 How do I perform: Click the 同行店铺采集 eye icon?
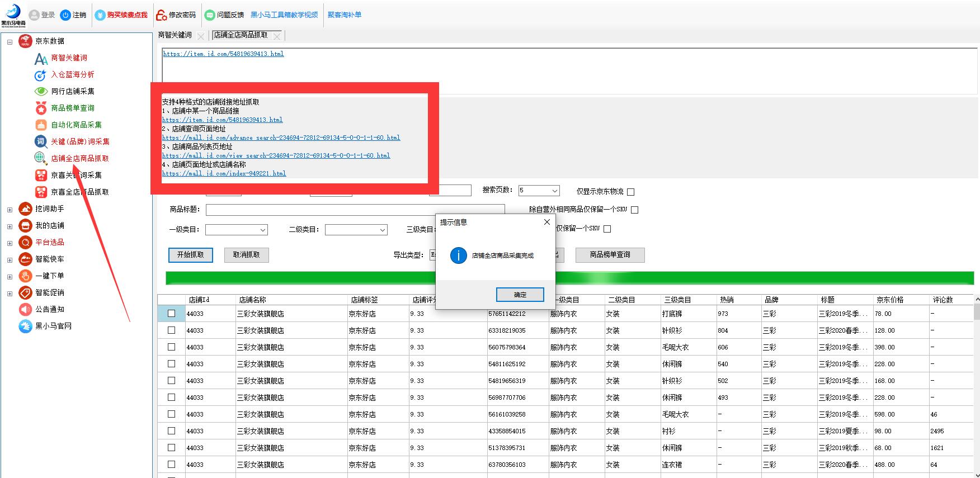pyautogui.click(x=41, y=91)
